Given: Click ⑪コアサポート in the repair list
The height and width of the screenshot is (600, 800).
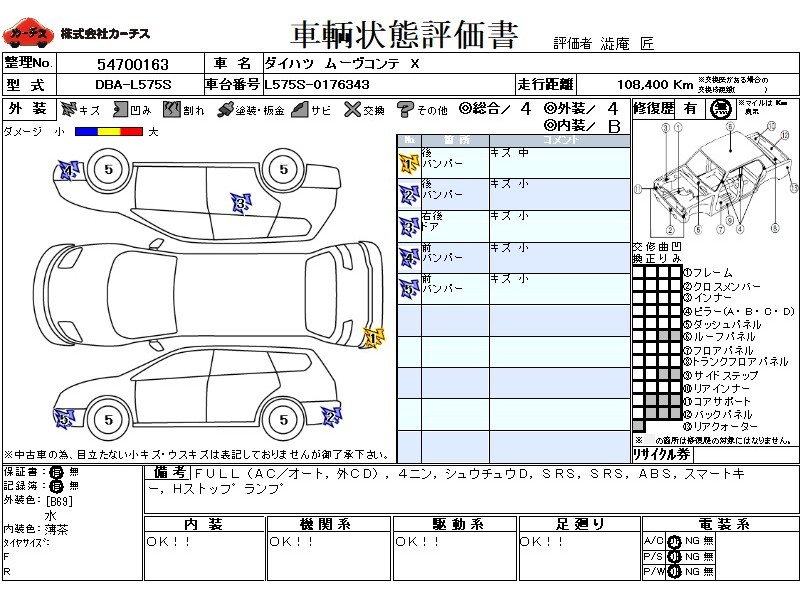Looking at the screenshot, I should point(717,402).
